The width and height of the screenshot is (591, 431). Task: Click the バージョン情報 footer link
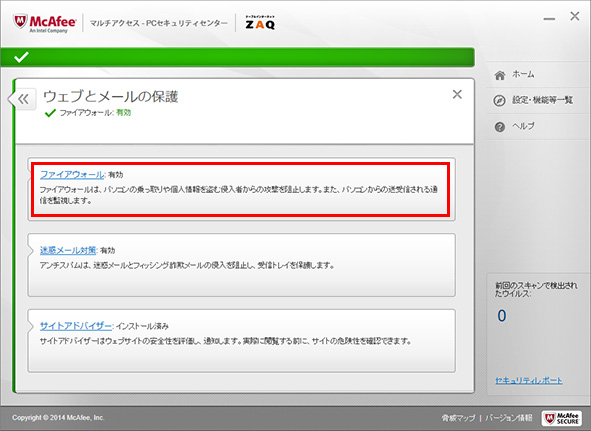coord(509,418)
